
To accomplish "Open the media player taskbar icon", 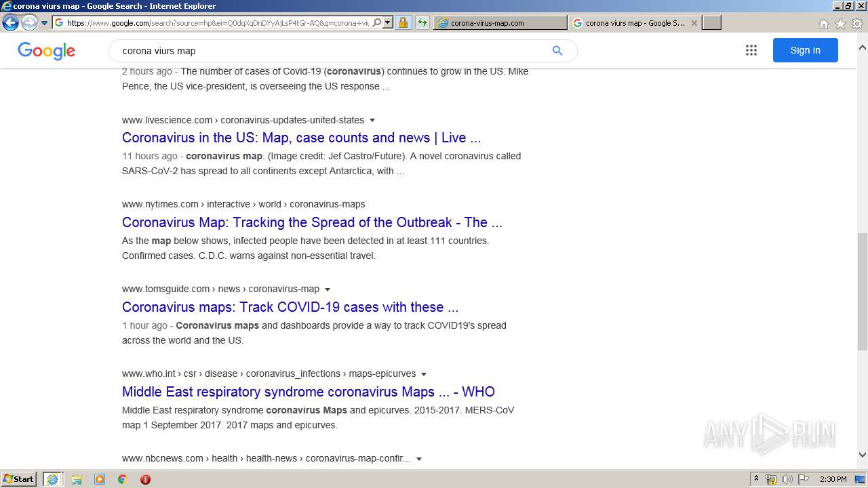I will (x=100, y=479).
